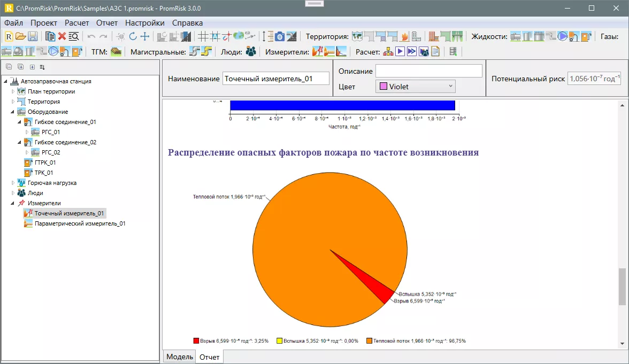The height and width of the screenshot is (364, 629).
Task: Switch to the Модель tab
Action: point(179,357)
